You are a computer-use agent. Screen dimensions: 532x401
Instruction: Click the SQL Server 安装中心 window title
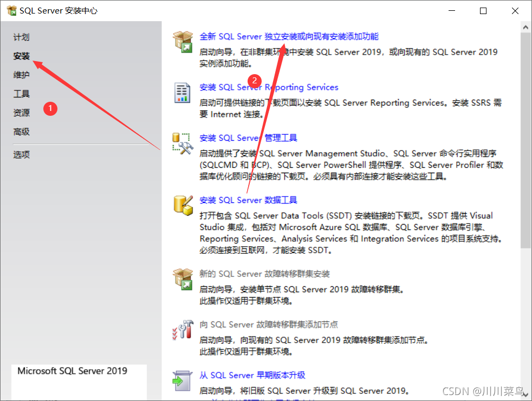tap(59, 10)
